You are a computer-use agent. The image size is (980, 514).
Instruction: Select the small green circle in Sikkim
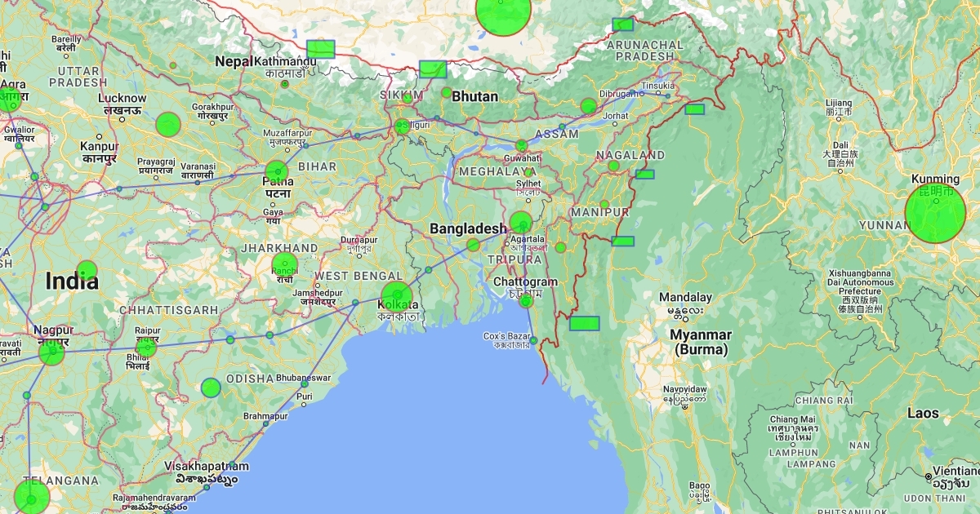click(x=408, y=99)
